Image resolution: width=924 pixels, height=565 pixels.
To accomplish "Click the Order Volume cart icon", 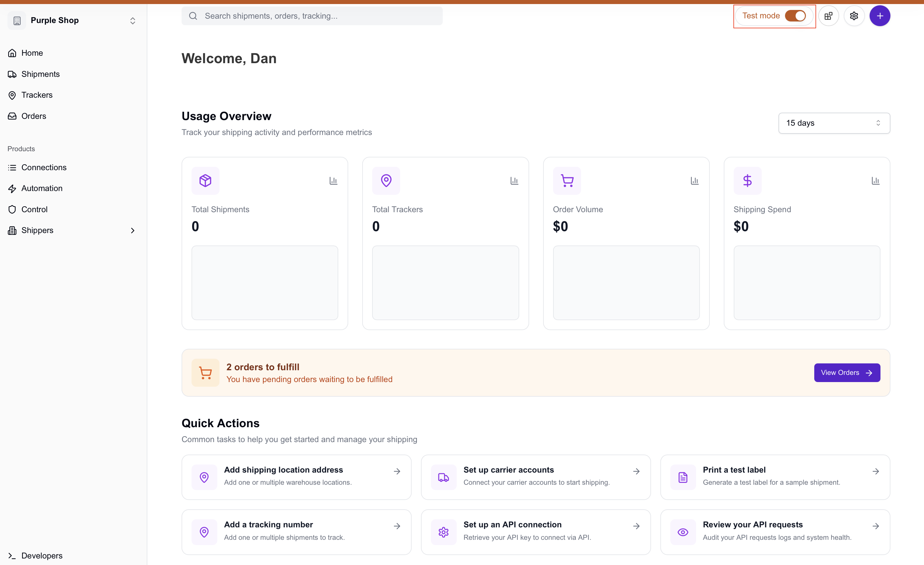I will coord(567,181).
